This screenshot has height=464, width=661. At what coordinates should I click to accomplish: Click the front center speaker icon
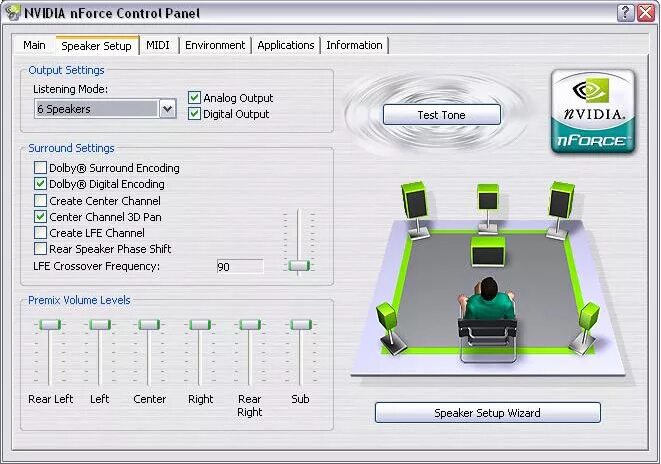[x=488, y=208]
